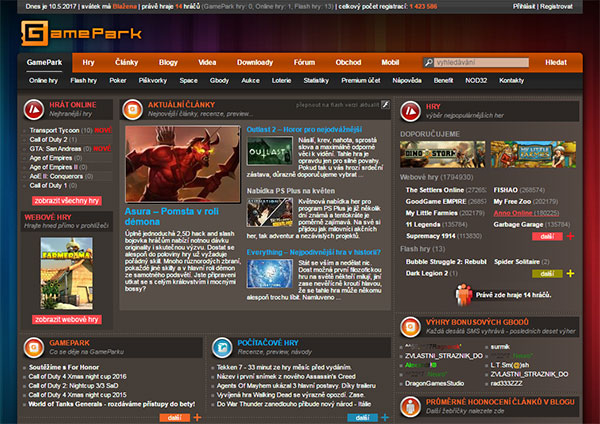600x424 pixels.
Task: Open the Fórum menu
Action: tap(305, 62)
